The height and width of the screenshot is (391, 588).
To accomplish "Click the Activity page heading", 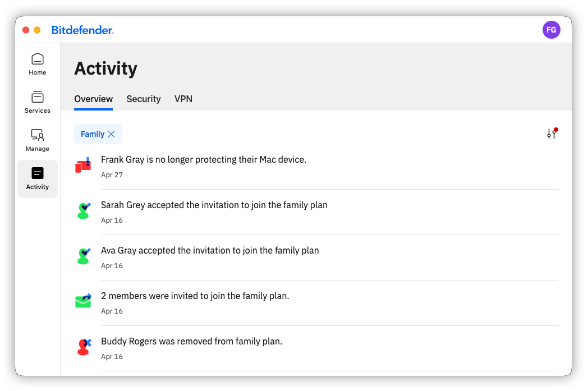I will 105,68.
